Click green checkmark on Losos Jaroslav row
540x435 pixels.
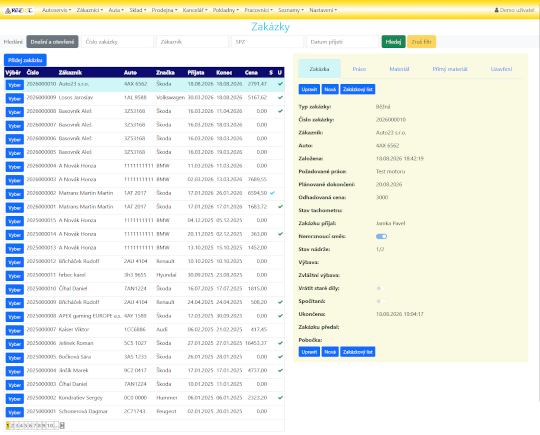pos(280,97)
